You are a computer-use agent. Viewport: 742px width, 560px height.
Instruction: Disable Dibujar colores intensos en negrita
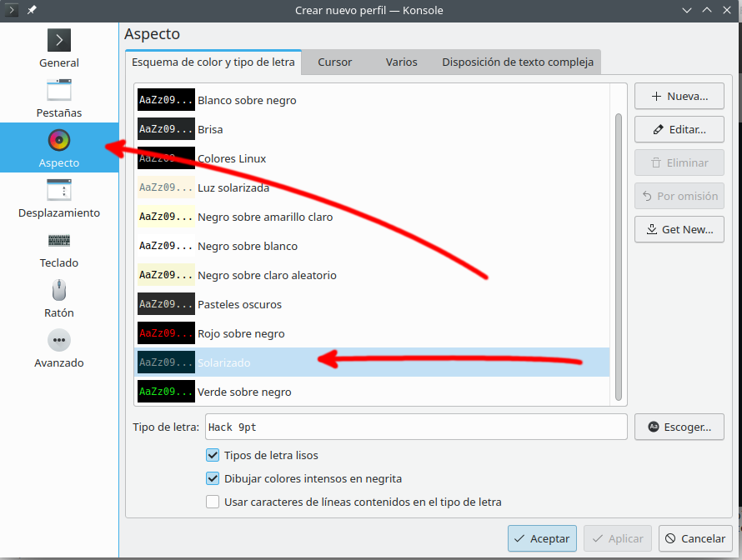[x=213, y=478]
